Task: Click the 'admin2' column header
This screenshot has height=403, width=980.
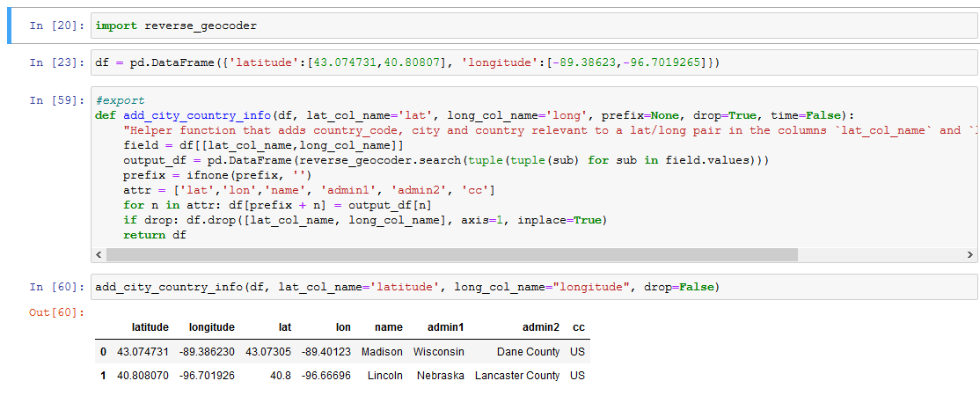Action: tap(540, 327)
